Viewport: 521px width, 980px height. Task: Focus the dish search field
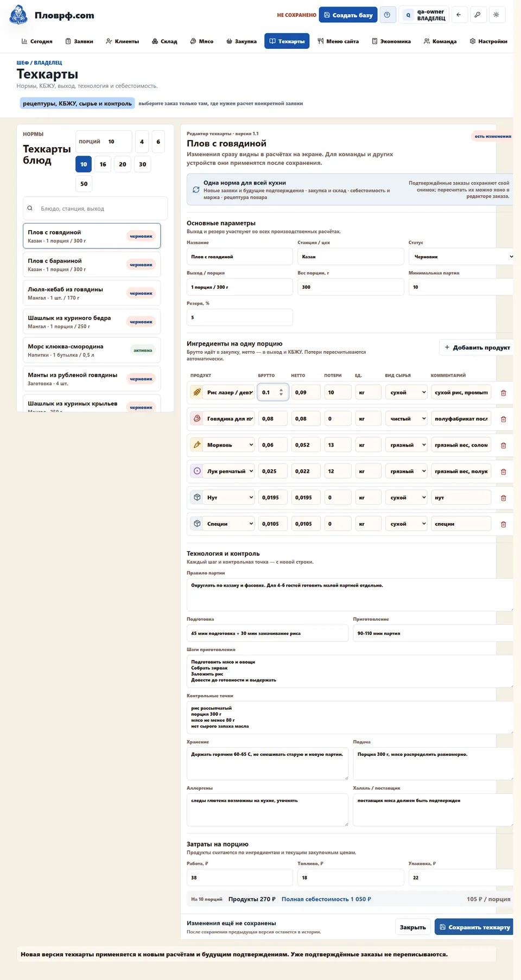(x=96, y=208)
